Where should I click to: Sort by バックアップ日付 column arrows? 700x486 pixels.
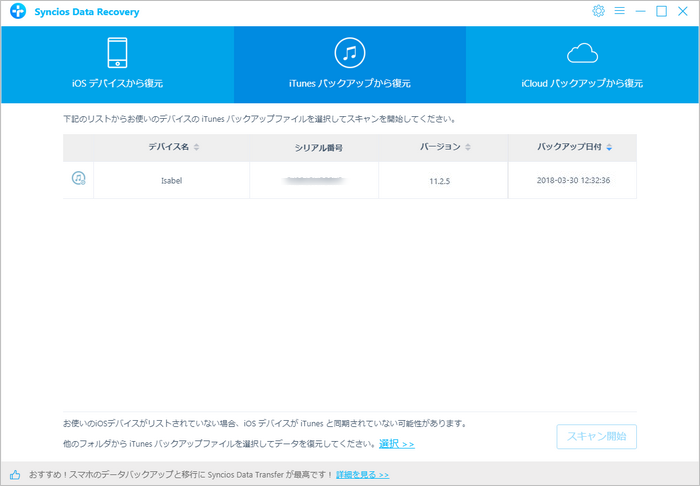[609, 147]
